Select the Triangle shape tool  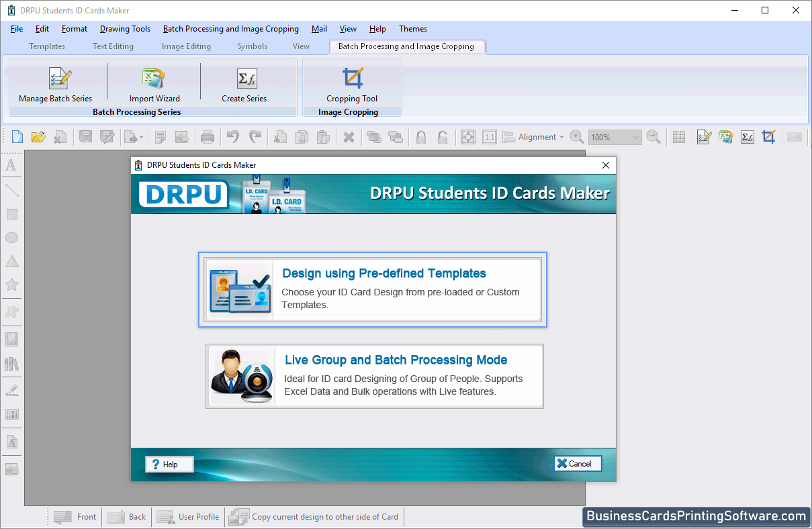tap(11, 261)
